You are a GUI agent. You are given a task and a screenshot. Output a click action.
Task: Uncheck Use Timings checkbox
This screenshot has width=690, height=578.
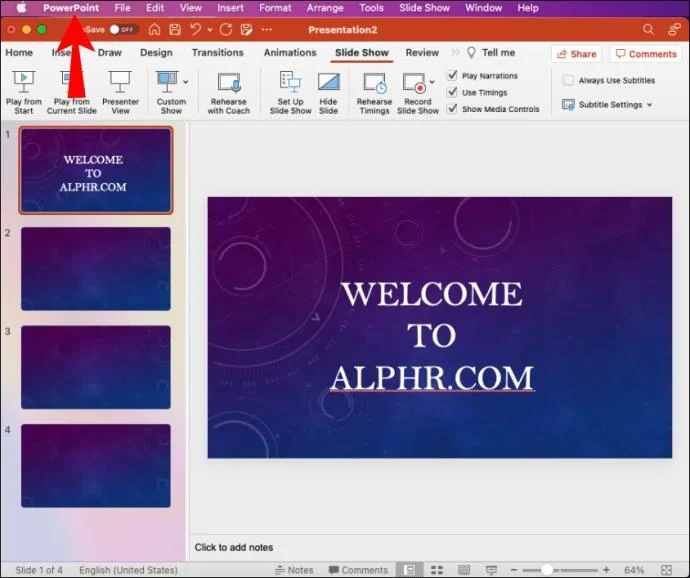click(452, 92)
